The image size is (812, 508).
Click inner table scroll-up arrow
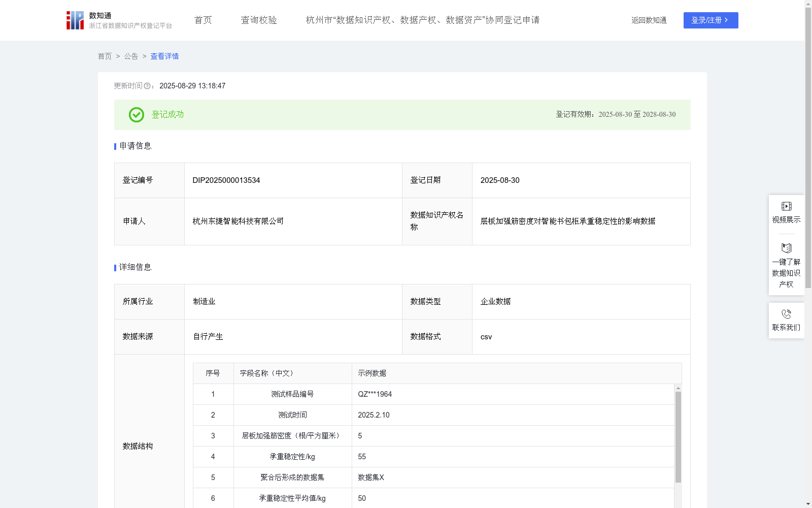(678, 388)
